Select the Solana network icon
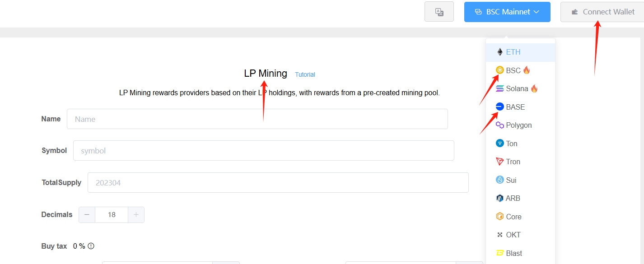The image size is (644, 264). coord(499,88)
